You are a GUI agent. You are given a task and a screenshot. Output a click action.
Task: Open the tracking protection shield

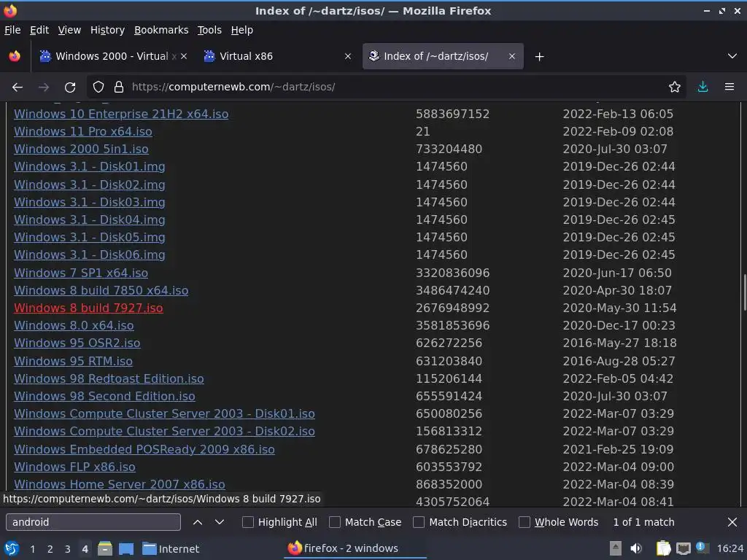coord(98,87)
